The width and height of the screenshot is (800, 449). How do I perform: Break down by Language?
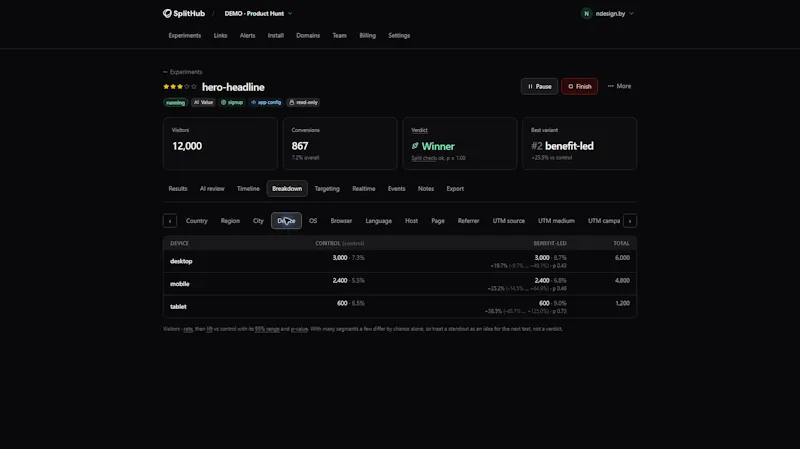pyautogui.click(x=379, y=221)
